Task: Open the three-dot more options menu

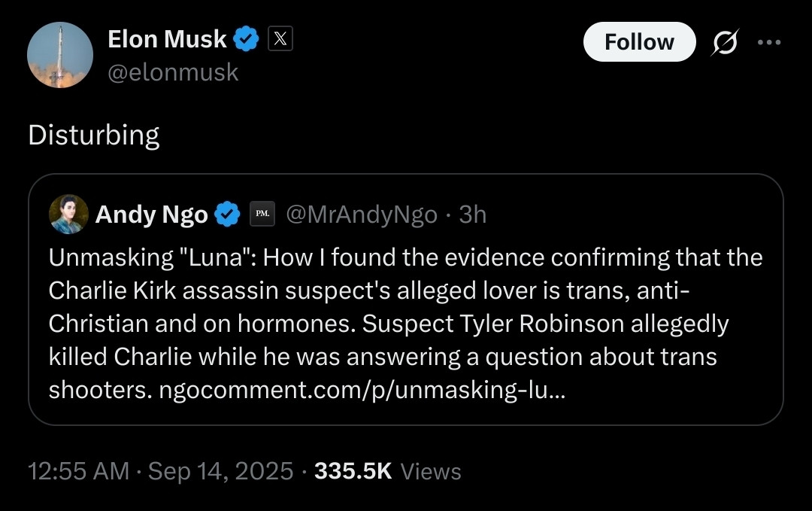Action: coord(768,42)
